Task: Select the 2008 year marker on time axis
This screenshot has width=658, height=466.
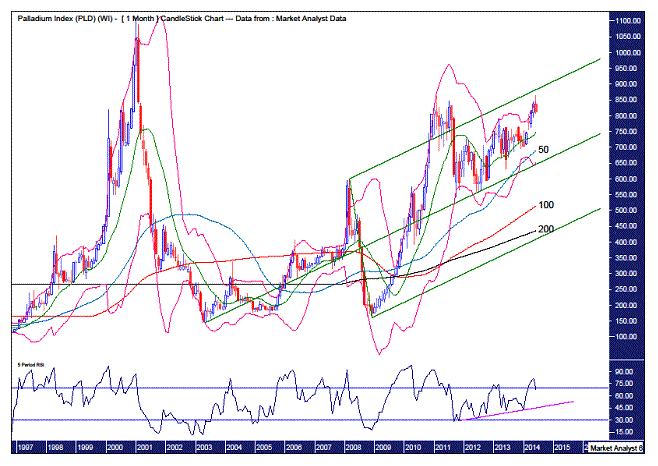Action: pyautogui.click(x=353, y=448)
